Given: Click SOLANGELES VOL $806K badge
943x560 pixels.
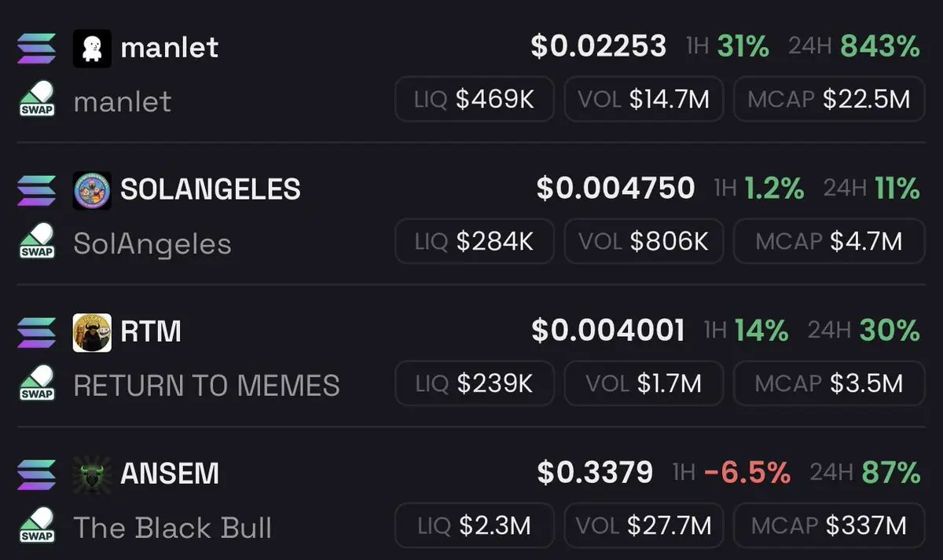Looking at the screenshot, I should 644,241.
